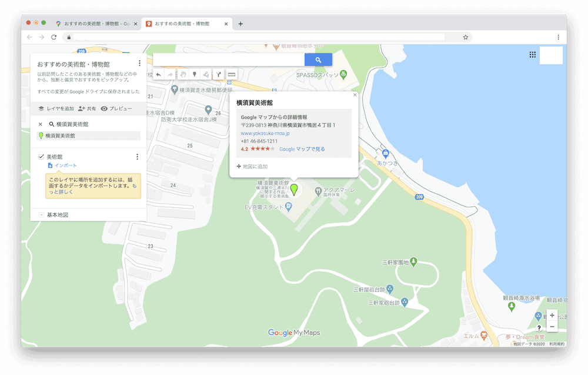Screen dimensions: 588x375
Task: Click the undo arrow in map toolbar
Action: [x=159, y=74]
